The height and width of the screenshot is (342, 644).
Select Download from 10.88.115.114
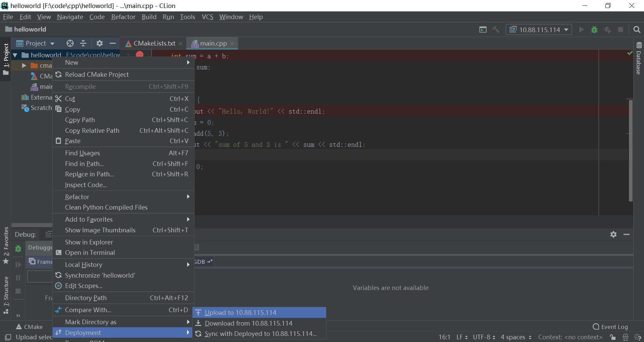click(x=259, y=323)
